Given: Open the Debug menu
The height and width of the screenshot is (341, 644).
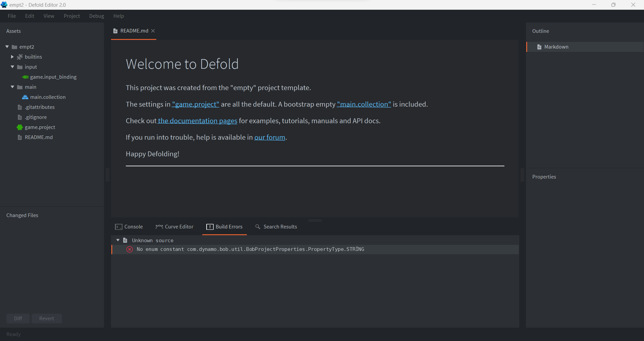Looking at the screenshot, I should point(96,16).
